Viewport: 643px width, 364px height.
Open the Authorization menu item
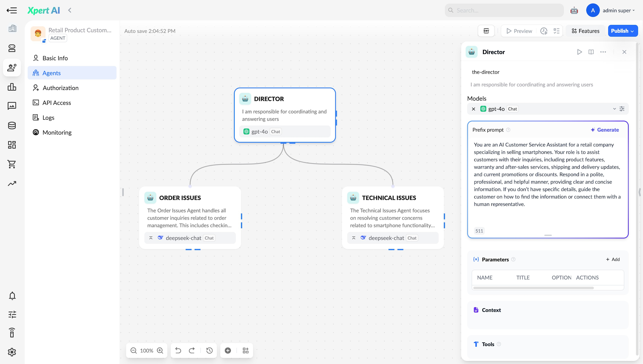coord(61,88)
